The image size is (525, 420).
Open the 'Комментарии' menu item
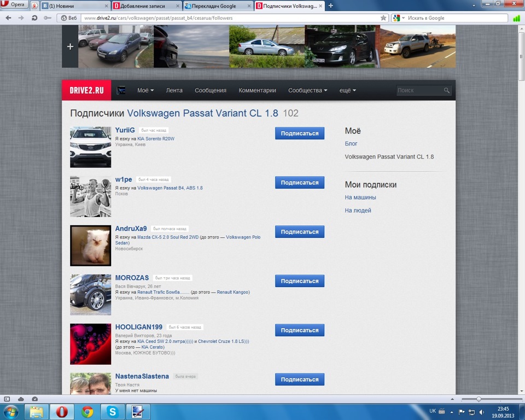(257, 90)
